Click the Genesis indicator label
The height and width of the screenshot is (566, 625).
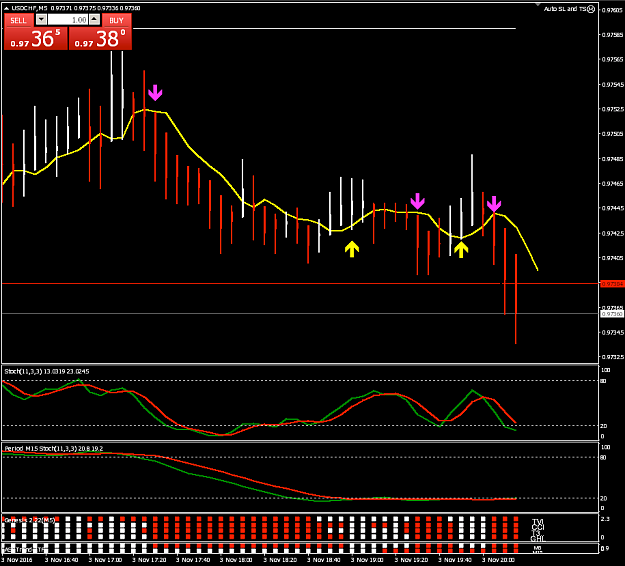[29, 520]
